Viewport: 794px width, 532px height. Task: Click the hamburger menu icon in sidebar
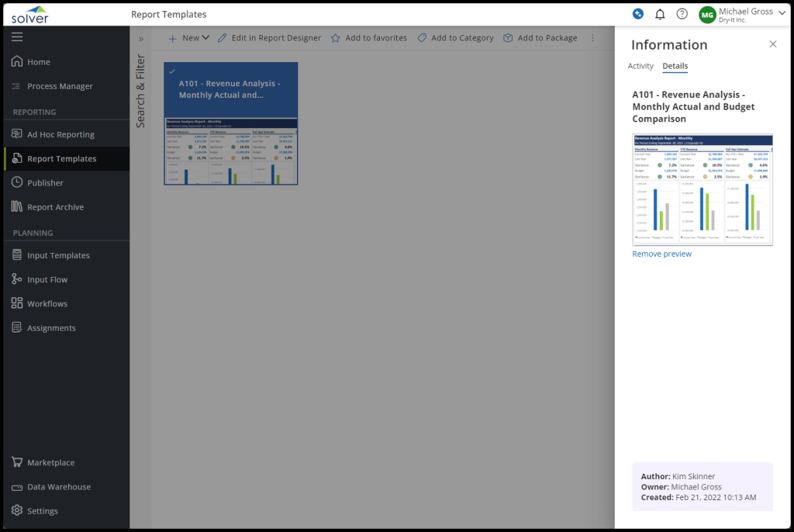[17, 36]
